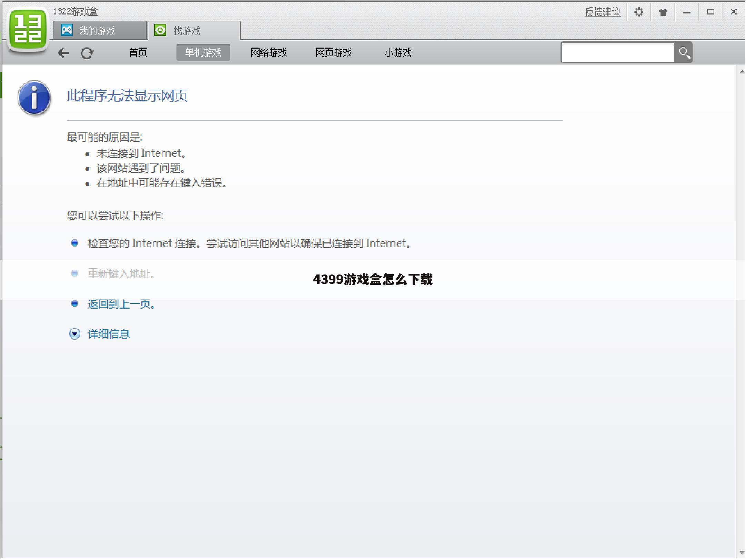Open the 反馈建议 link
746x560 pixels.
click(603, 12)
